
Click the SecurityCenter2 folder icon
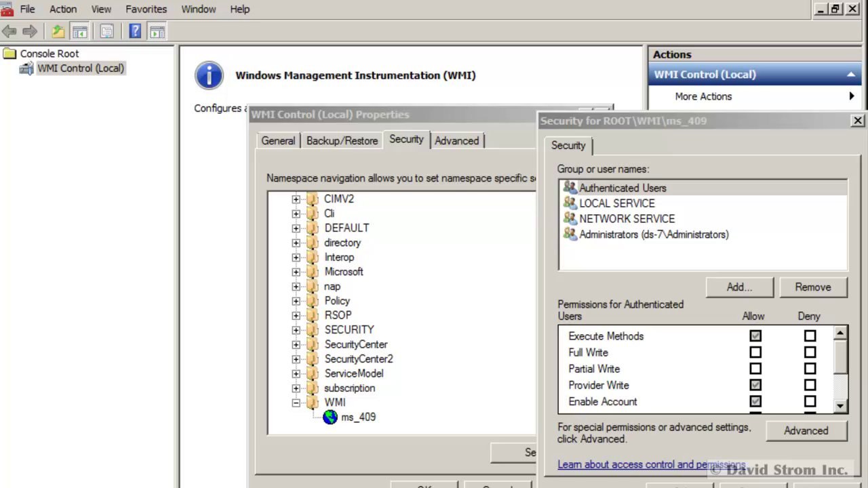click(313, 359)
